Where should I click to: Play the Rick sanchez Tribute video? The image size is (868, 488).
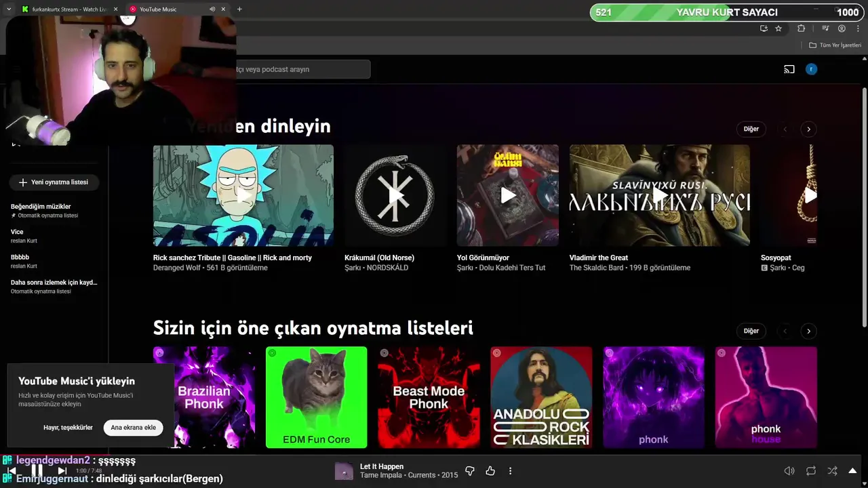243,195
